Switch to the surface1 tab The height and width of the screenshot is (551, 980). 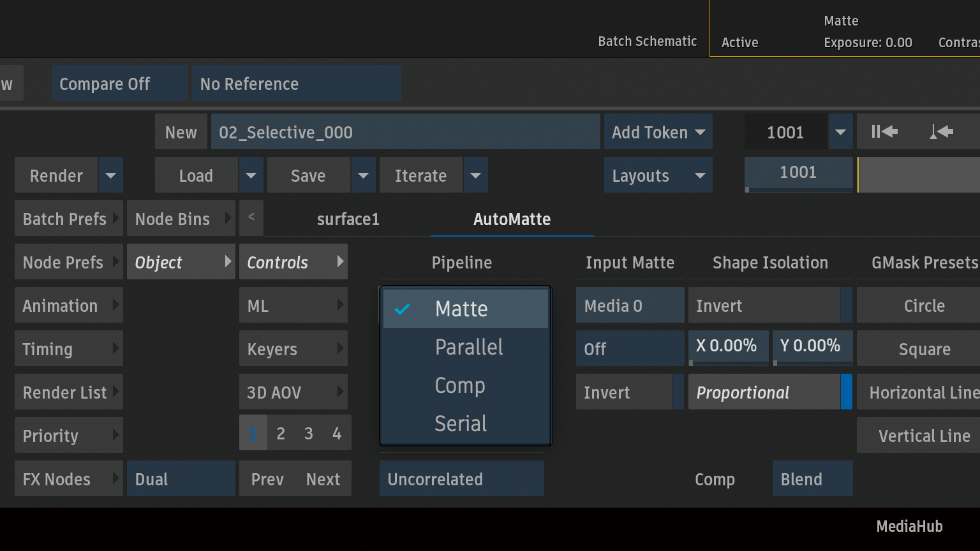pyautogui.click(x=348, y=219)
